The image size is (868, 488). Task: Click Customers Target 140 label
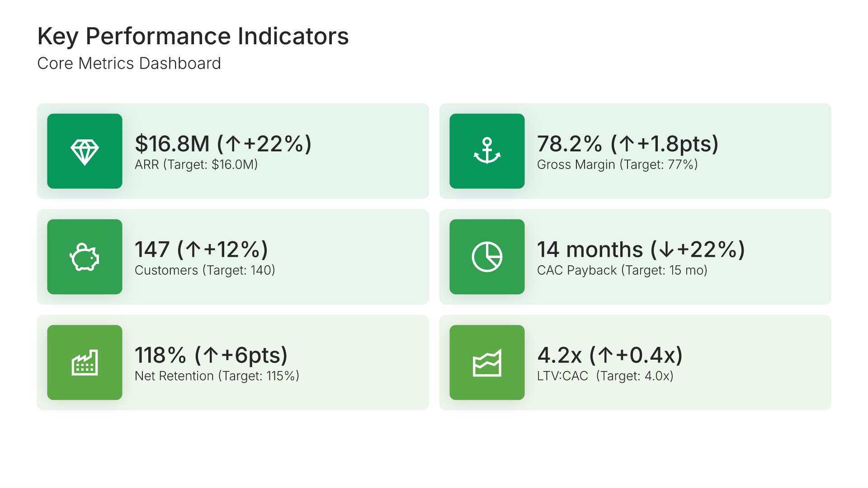pos(205,270)
